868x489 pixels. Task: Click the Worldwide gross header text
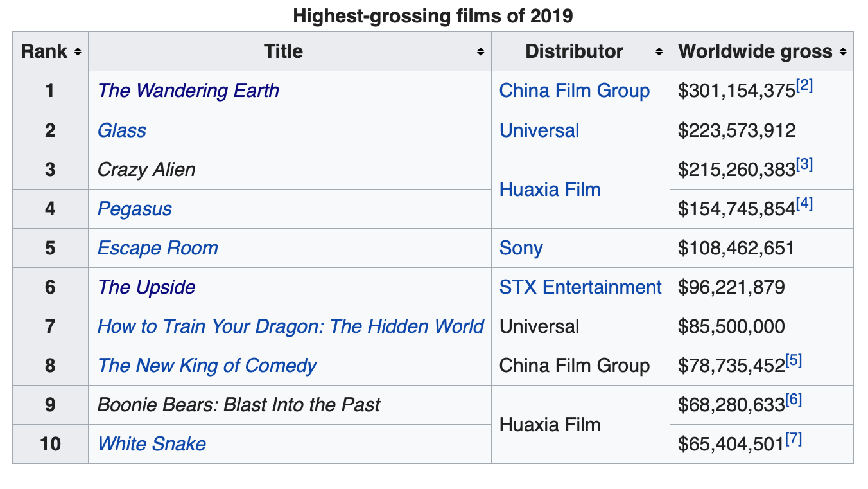coord(755,52)
